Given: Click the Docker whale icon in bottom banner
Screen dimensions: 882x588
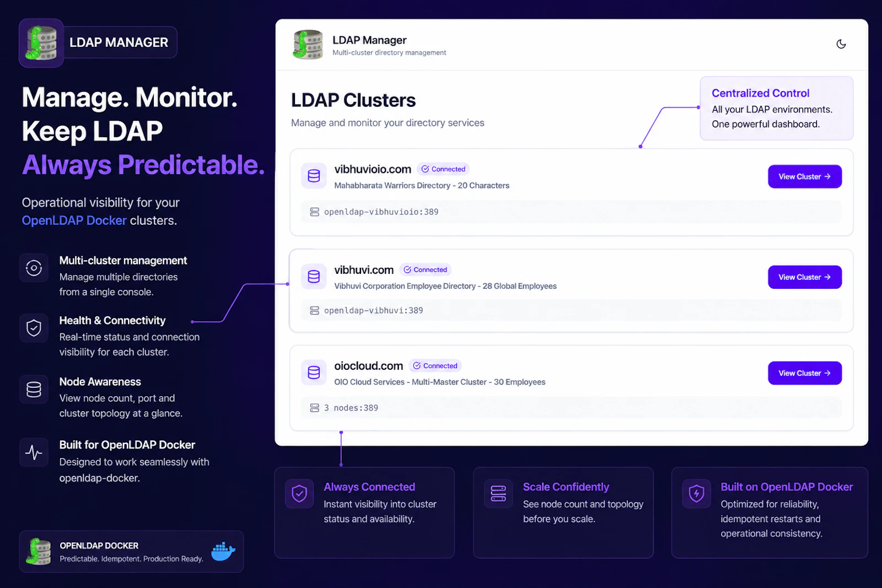Looking at the screenshot, I should (223, 551).
